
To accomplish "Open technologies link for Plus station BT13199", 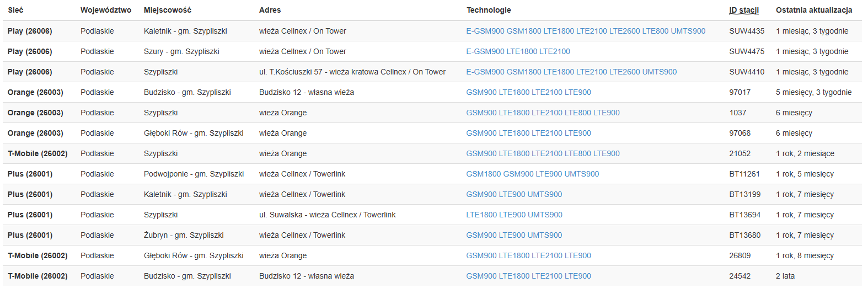I will pyautogui.click(x=514, y=194).
